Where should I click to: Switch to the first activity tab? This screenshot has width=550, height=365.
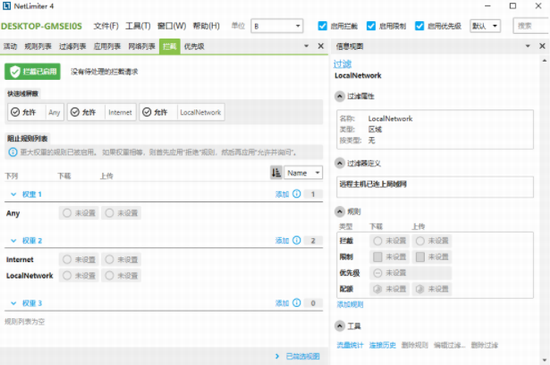(x=10, y=46)
